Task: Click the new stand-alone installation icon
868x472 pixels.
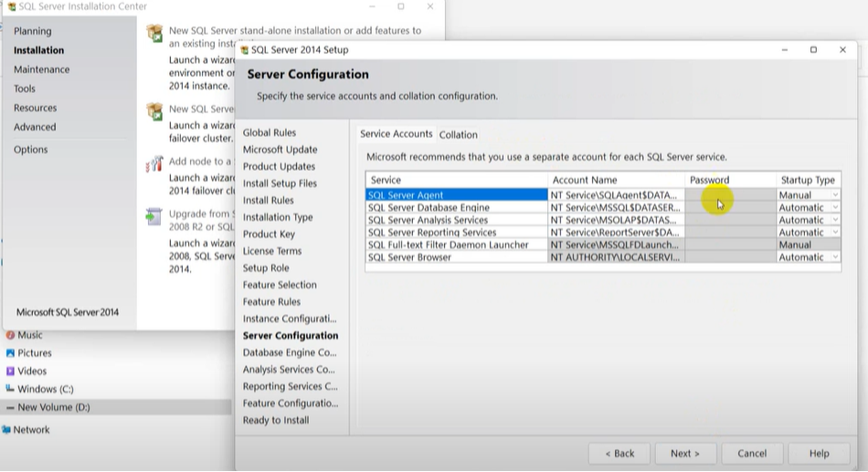Action: (154, 34)
